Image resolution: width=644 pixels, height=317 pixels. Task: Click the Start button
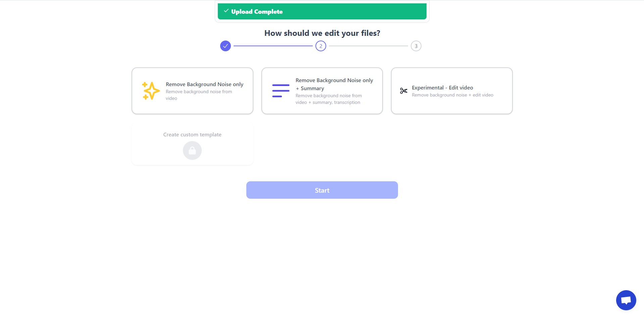(322, 190)
